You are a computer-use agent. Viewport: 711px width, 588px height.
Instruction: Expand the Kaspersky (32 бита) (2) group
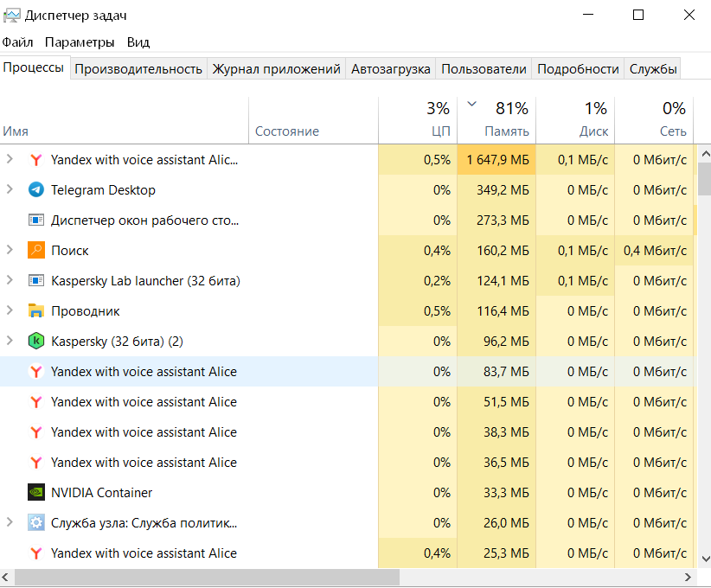[x=10, y=342]
